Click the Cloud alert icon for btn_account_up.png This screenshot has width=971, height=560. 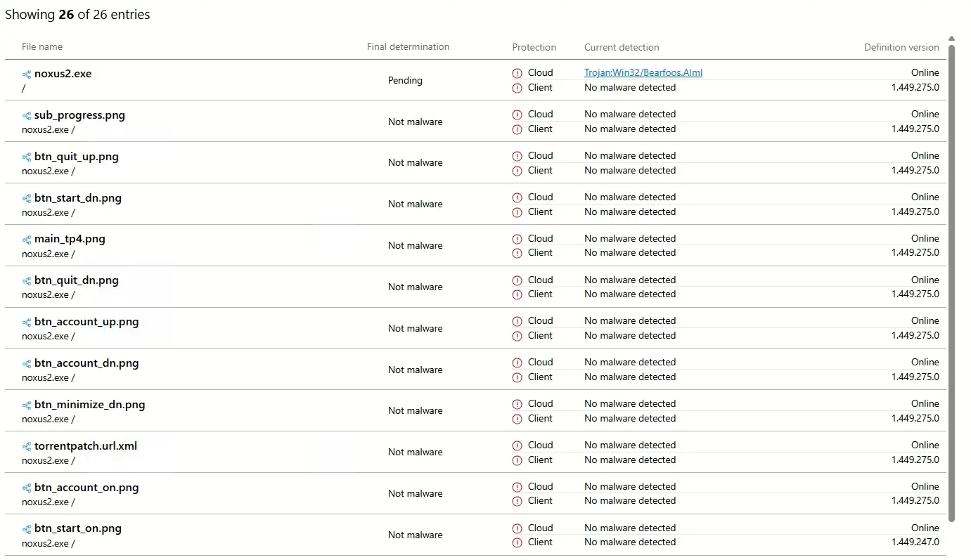(x=517, y=321)
